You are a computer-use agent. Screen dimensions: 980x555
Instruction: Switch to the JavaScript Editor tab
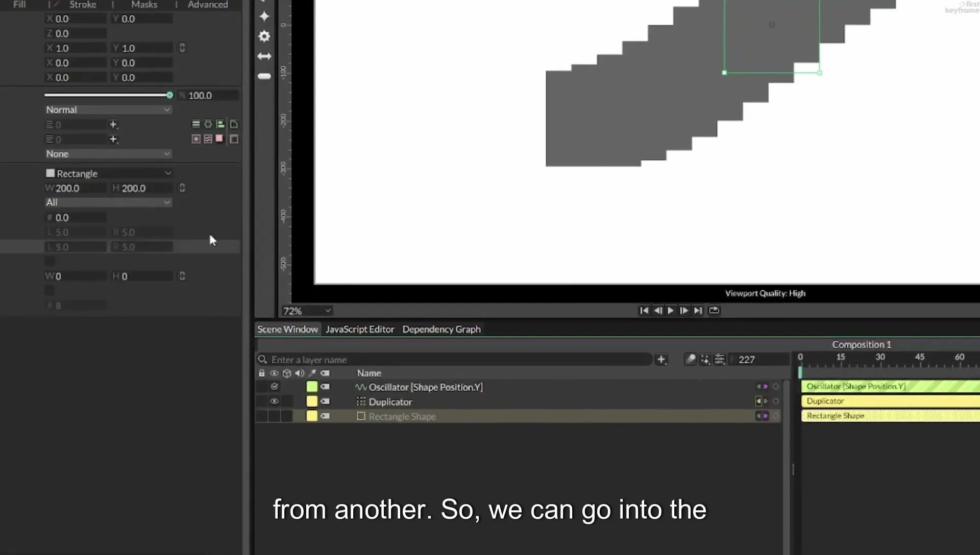(360, 329)
